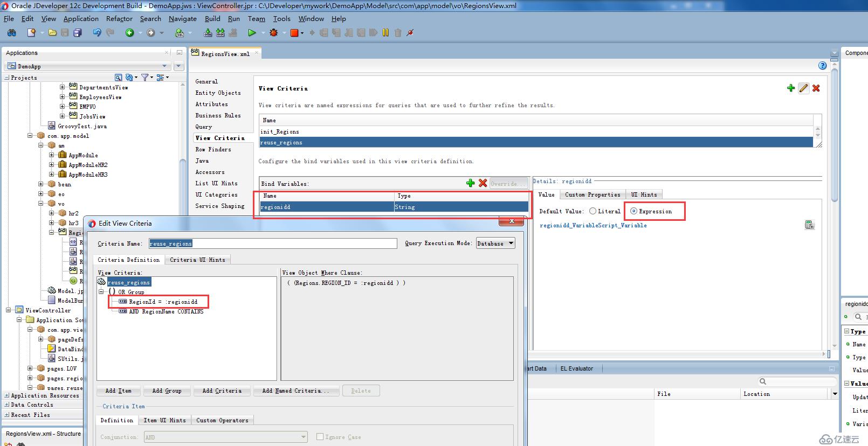
Task: Switch to Criteria UI Hints tab
Action: click(197, 260)
